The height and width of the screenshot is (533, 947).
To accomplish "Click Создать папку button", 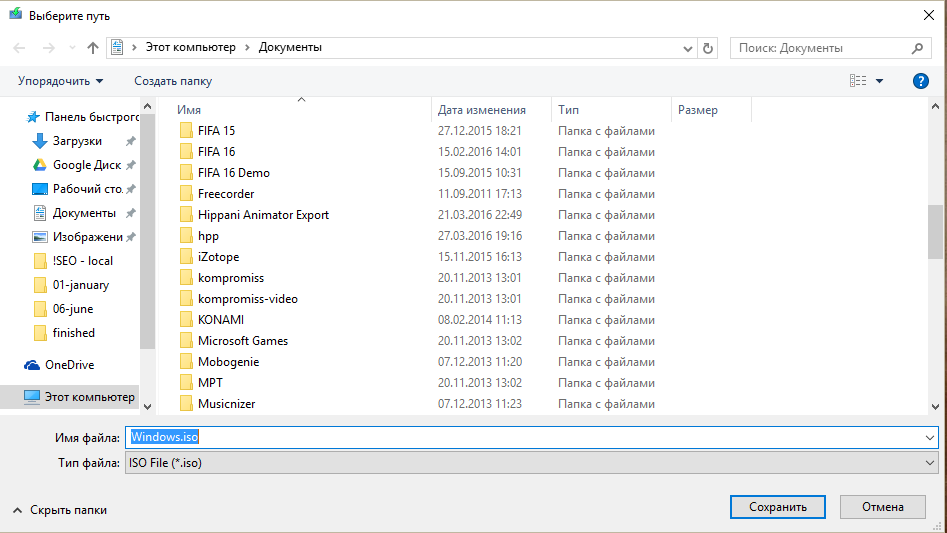I will pos(173,81).
